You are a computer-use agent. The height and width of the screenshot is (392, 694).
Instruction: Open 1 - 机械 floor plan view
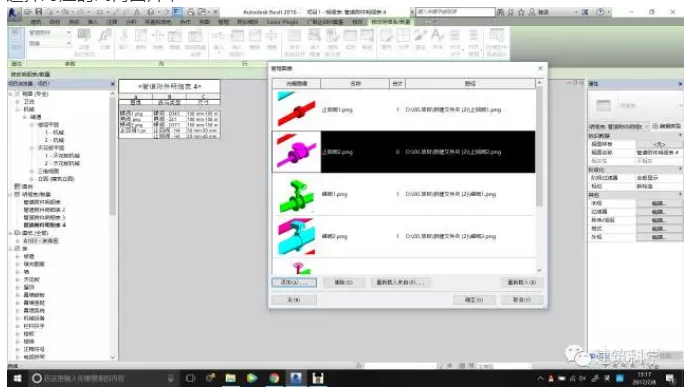(54, 132)
